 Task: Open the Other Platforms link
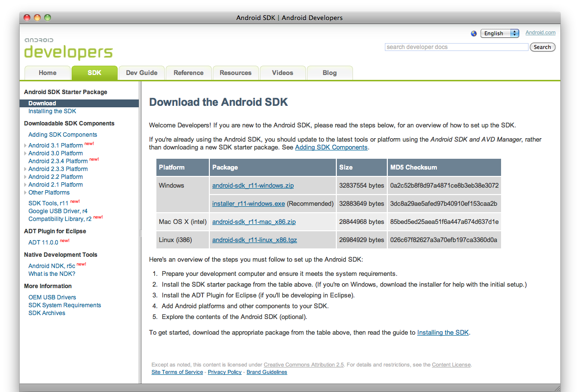click(x=49, y=192)
